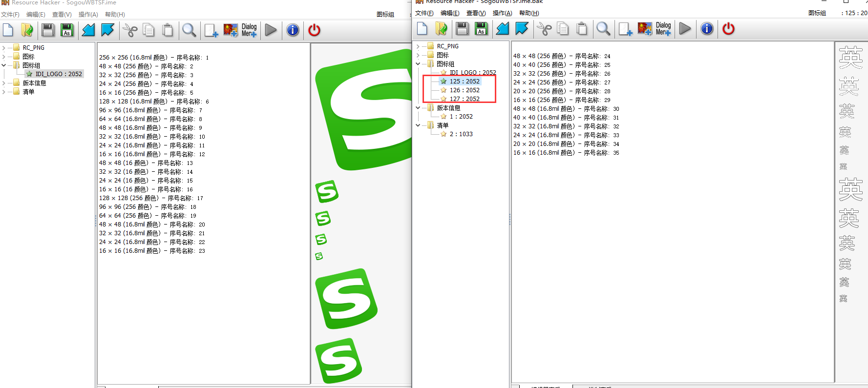Screen dimensions: 868x388
Task: Click Copy icon in left window toolbar
Action: [148, 30]
